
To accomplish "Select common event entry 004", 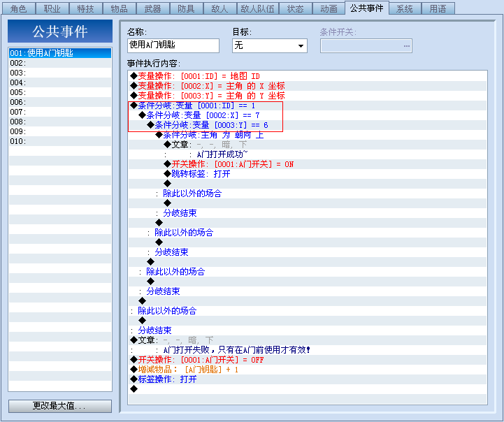I will 60,82.
